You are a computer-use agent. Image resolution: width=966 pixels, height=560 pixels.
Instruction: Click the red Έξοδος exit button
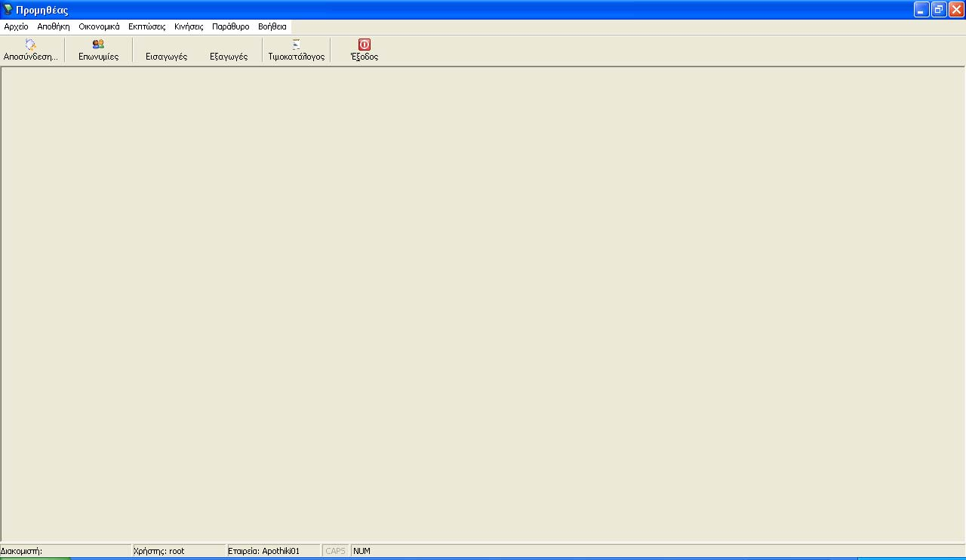pyautogui.click(x=364, y=51)
